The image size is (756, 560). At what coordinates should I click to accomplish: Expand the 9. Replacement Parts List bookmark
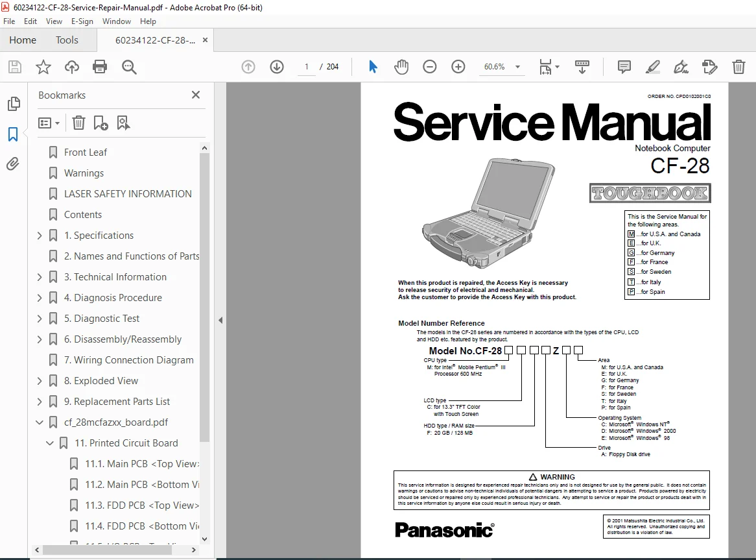(40, 401)
